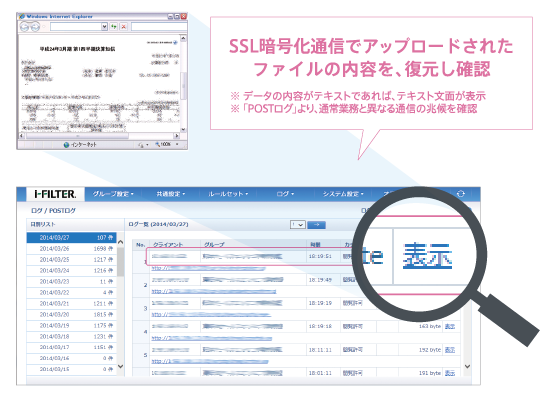Open the 100% zoom level control in IE
Viewport: 553px width, 398px height.
coord(167,145)
